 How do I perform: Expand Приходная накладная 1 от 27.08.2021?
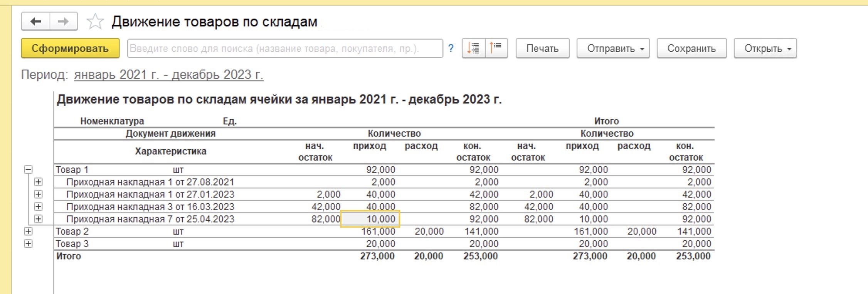pos(38,182)
